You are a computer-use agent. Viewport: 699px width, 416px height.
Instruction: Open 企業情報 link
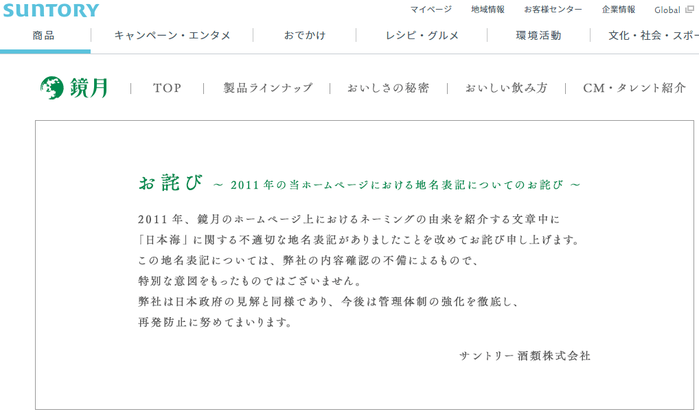tap(618, 9)
